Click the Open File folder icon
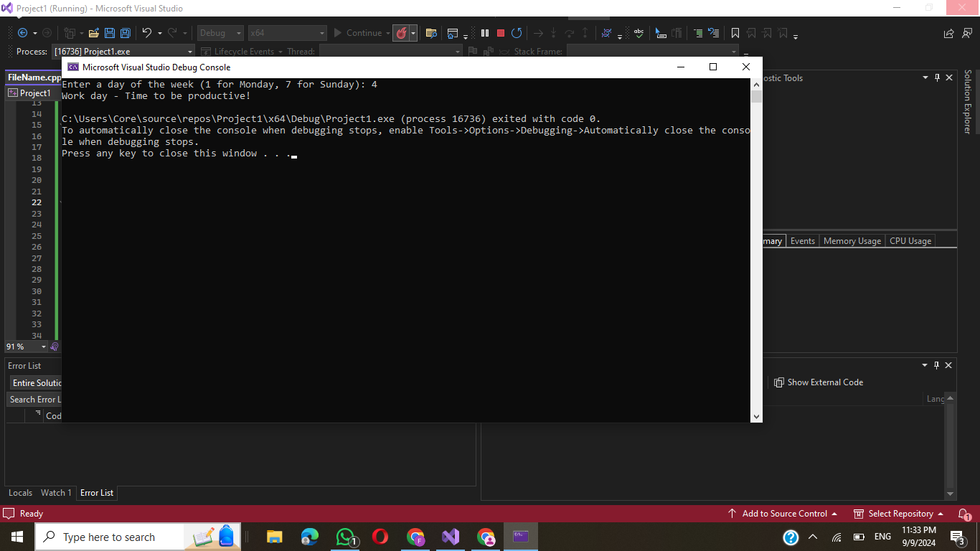This screenshot has width=980, height=551. (93, 33)
